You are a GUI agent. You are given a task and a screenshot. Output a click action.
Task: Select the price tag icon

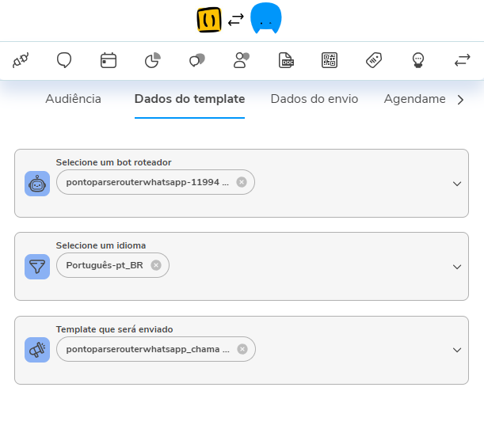[374, 60]
